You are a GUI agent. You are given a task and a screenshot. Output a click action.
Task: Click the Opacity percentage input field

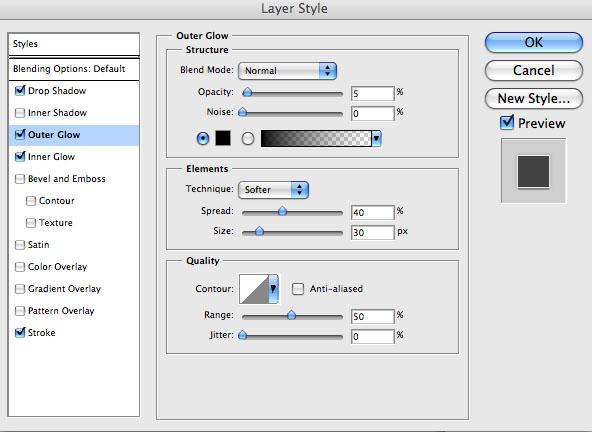(x=372, y=93)
